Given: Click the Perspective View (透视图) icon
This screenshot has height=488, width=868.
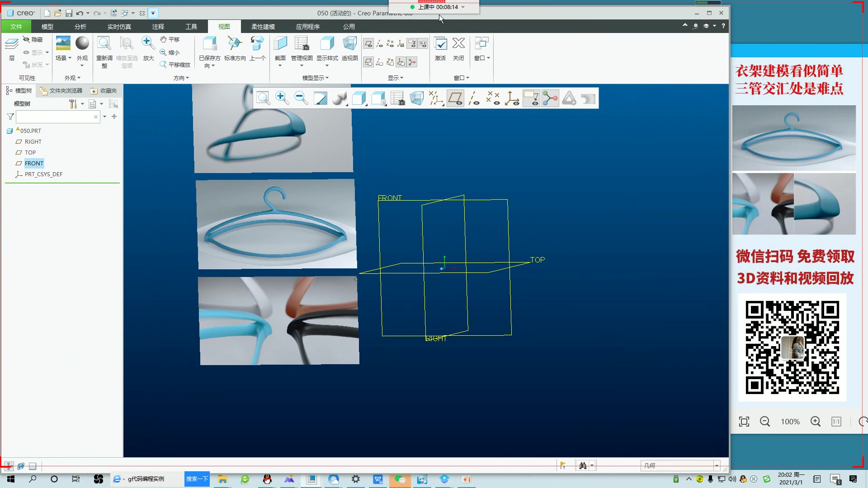Looking at the screenshot, I should (349, 44).
